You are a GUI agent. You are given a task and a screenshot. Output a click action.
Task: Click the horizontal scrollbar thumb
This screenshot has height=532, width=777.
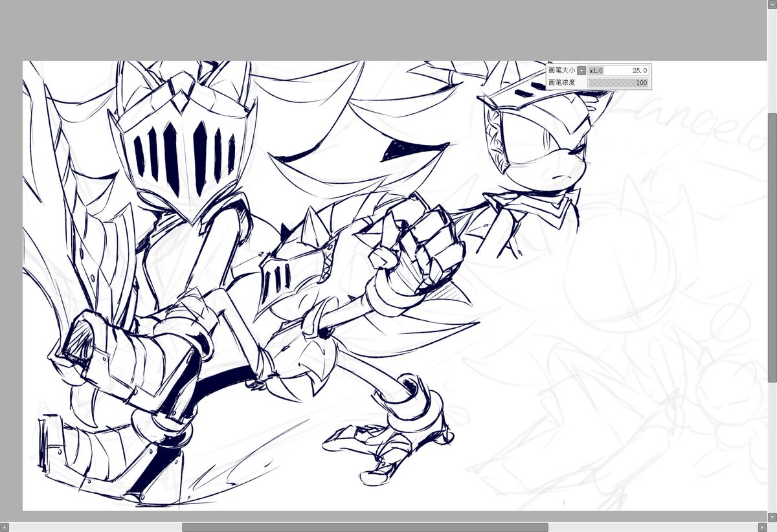pos(365,527)
